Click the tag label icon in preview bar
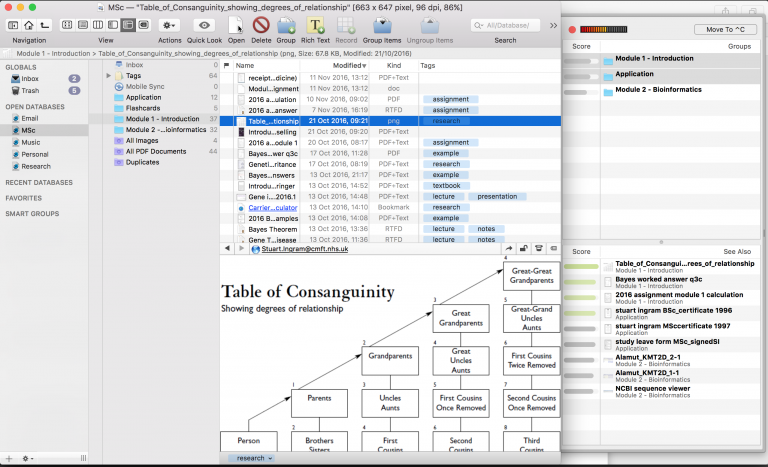The image size is (768, 467). (554, 248)
